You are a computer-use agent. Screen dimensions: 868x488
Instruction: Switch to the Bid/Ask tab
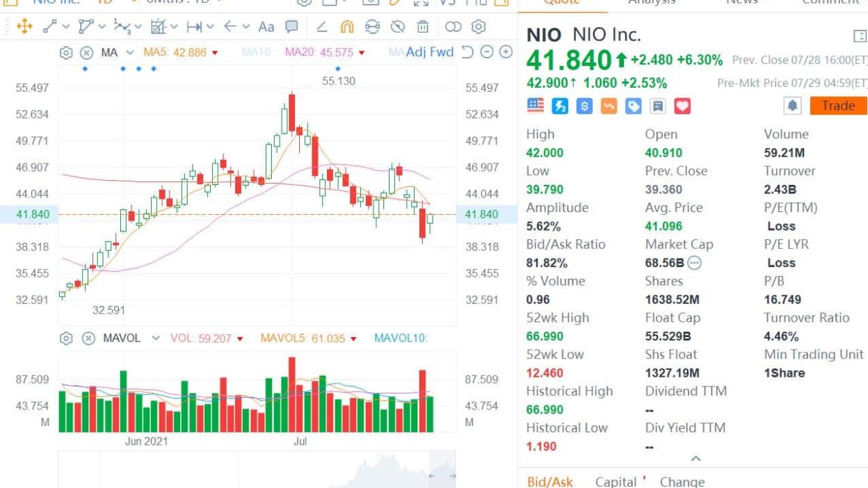pos(549,482)
